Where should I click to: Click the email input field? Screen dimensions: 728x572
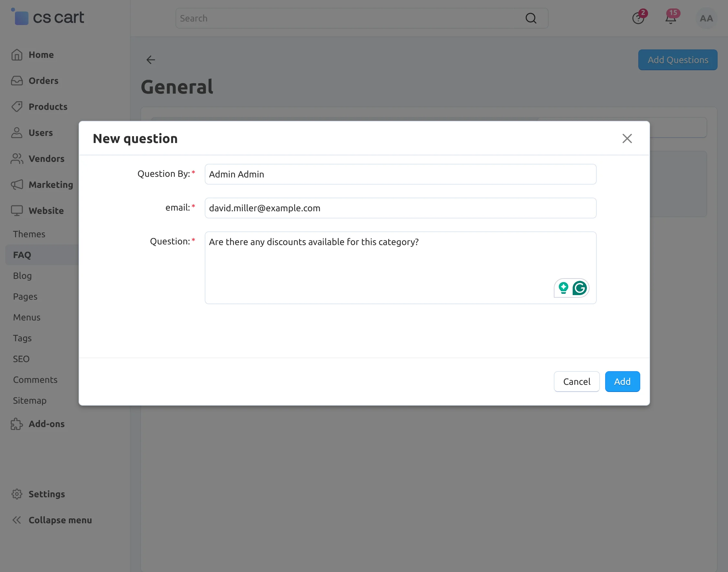click(x=400, y=208)
